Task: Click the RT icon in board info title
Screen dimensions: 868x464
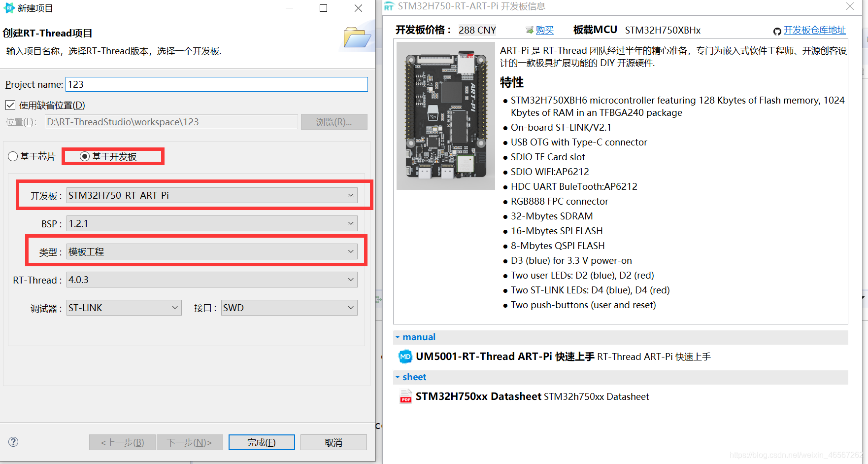Action: 389,6
